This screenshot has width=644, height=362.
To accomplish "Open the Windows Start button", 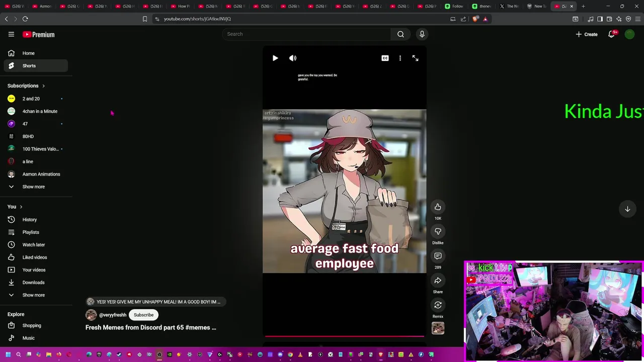I will [8, 354].
